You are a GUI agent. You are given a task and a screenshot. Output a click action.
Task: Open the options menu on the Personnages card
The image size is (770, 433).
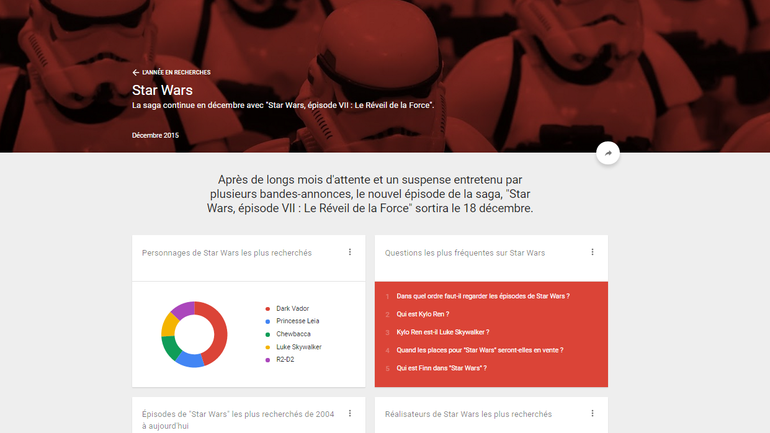pyautogui.click(x=350, y=252)
